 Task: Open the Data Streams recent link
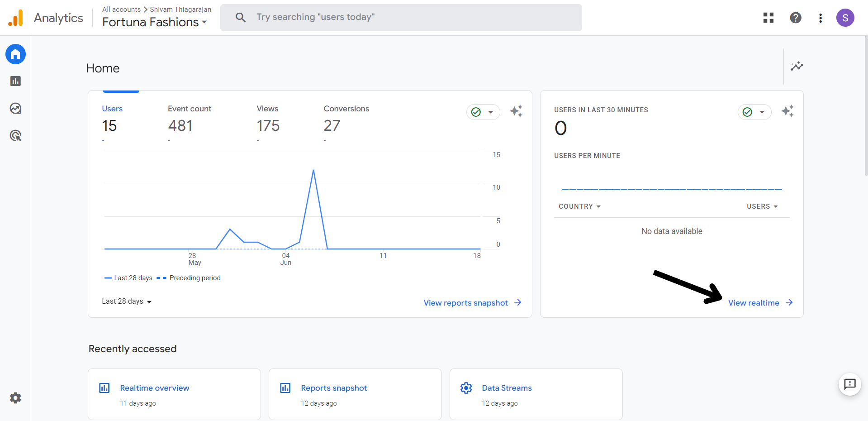pos(507,388)
